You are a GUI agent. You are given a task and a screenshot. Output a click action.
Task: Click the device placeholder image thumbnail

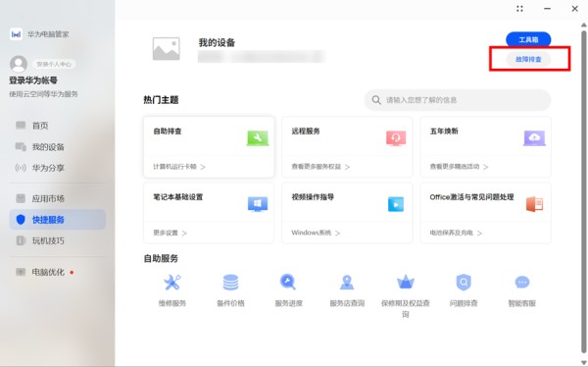(167, 49)
